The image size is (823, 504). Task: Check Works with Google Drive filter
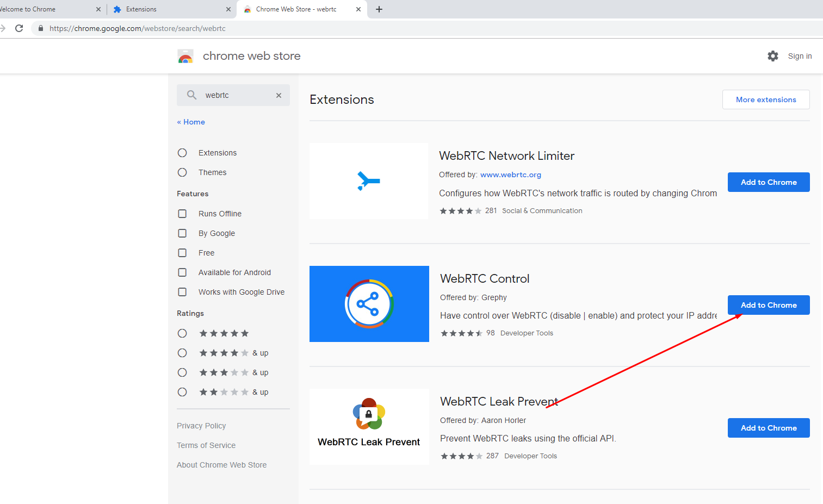point(182,292)
